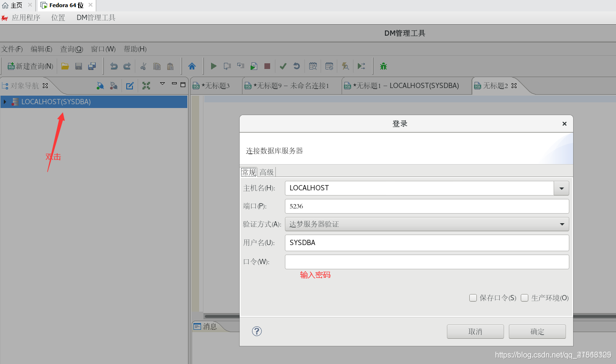Minimize the Object Navigator panel
Viewport: 616px width, 364px height.
[174, 84]
